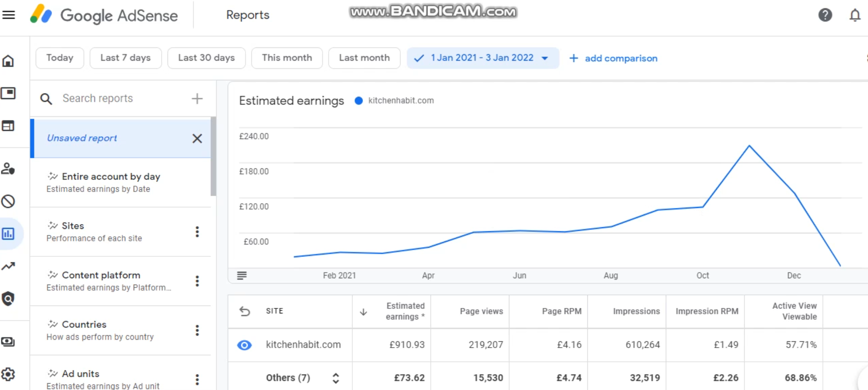The height and width of the screenshot is (390, 868).
Task: Sort by Active View Viewable header
Action: coord(795,311)
